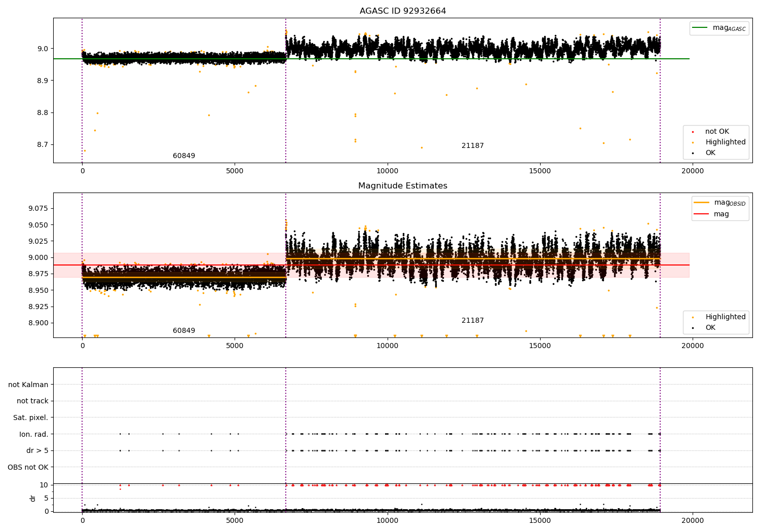Click the title 'AGASC ID 92932664'
The width and height of the screenshot is (760, 532).
[403, 11]
